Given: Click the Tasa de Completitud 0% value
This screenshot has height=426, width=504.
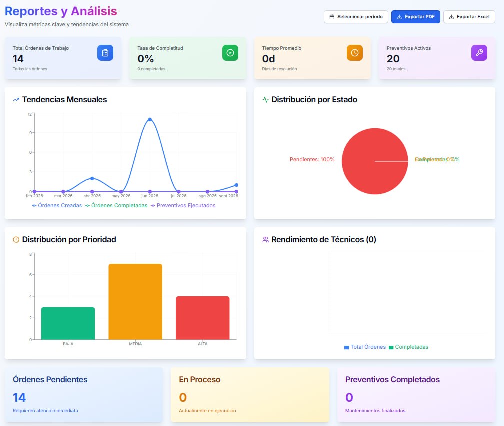Looking at the screenshot, I should pyautogui.click(x=145, y=59).
